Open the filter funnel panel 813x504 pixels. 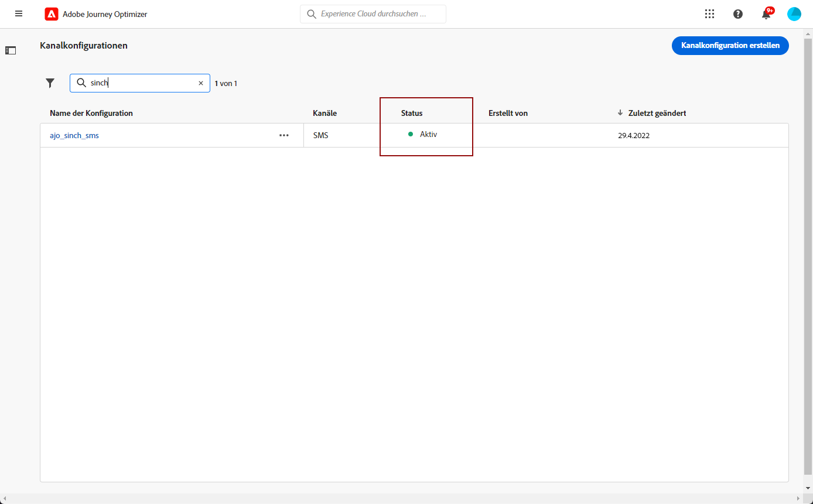(50, 83)
